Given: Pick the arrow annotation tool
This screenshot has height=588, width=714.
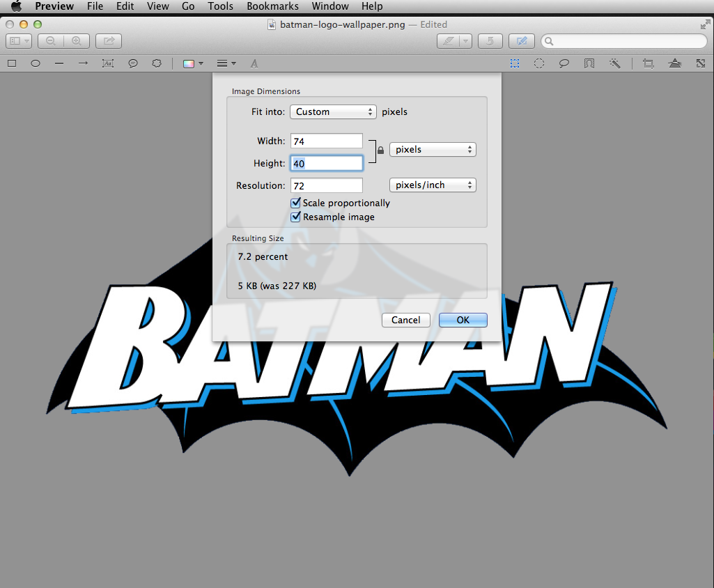Looking at the screenshot, I should coord(83,63).
